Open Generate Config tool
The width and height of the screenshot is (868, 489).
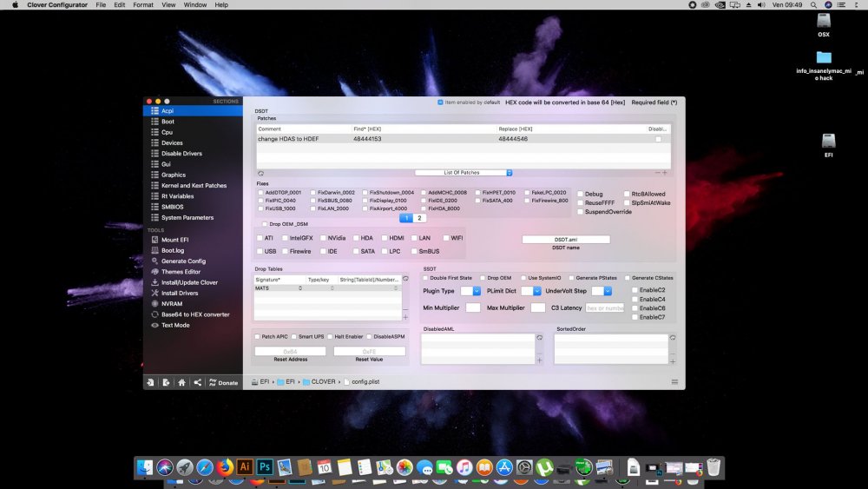click(x=182, y=261)
